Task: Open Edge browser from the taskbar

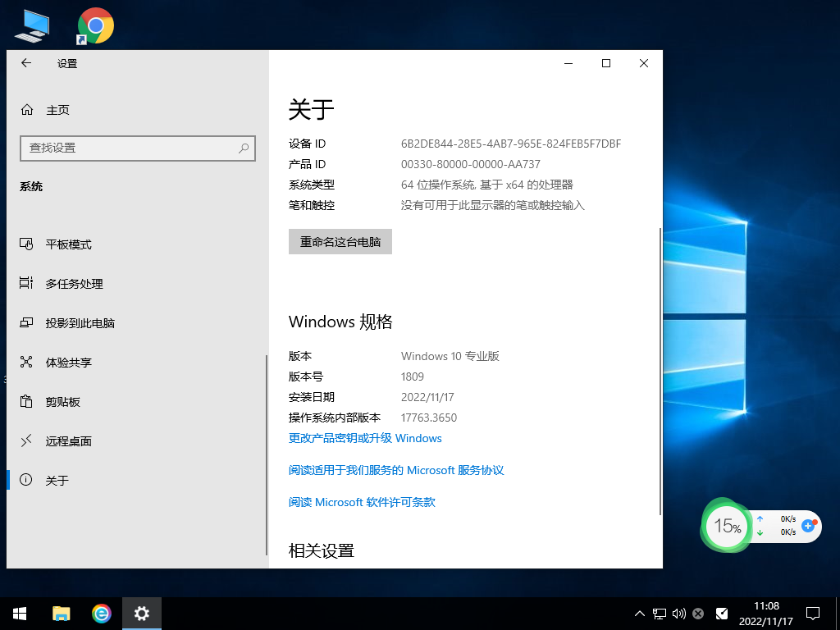Action: (101, 613)
